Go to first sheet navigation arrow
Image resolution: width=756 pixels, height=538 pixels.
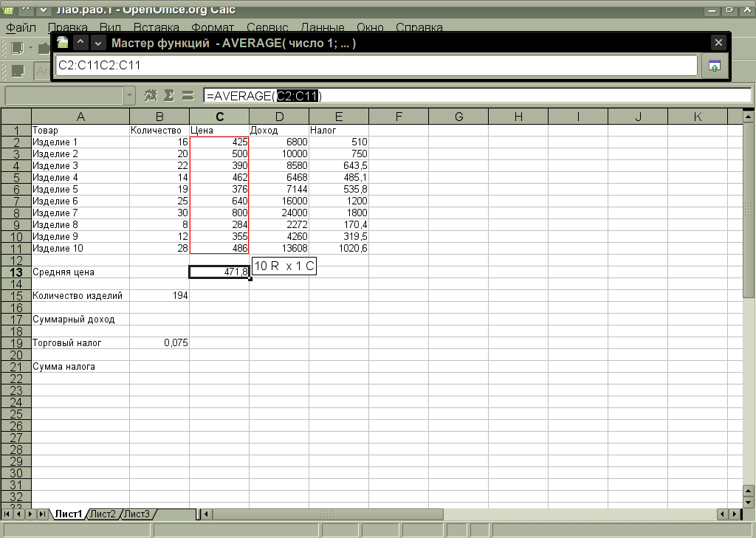pyautogui.click(x=8, y=514)
